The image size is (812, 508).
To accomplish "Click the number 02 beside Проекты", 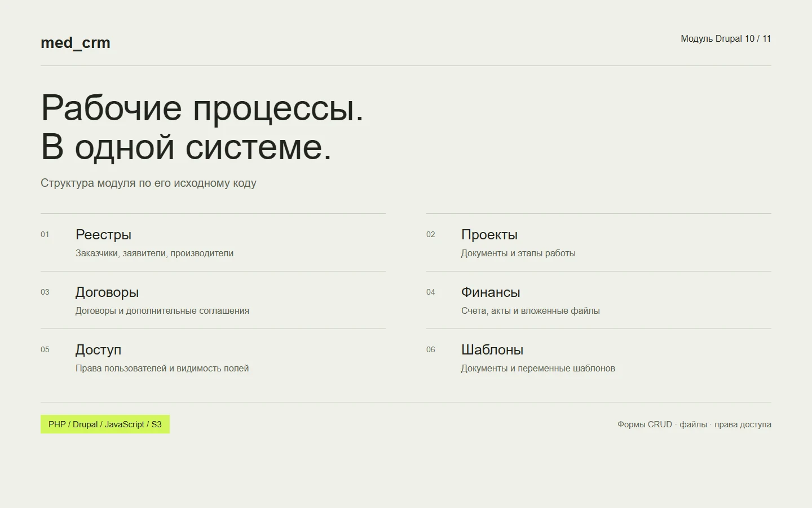I will point(431,235).
